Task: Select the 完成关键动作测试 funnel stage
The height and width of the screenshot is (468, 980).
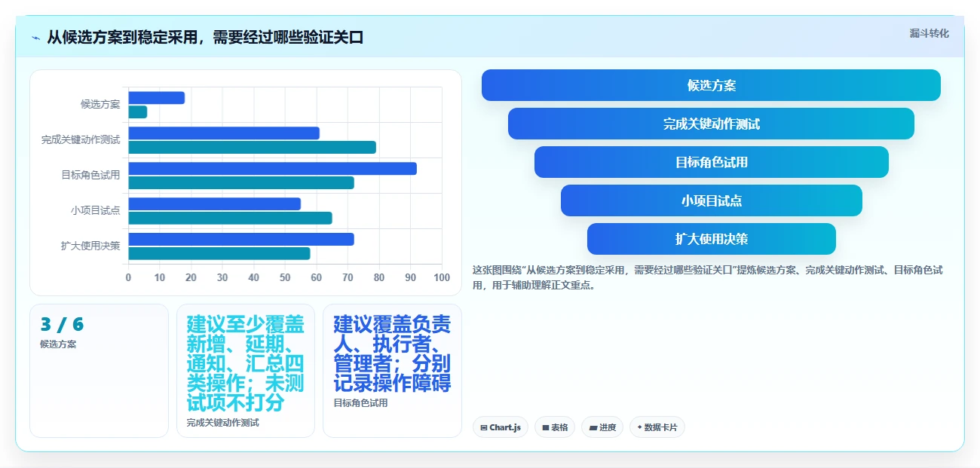Action: point(711,124)
